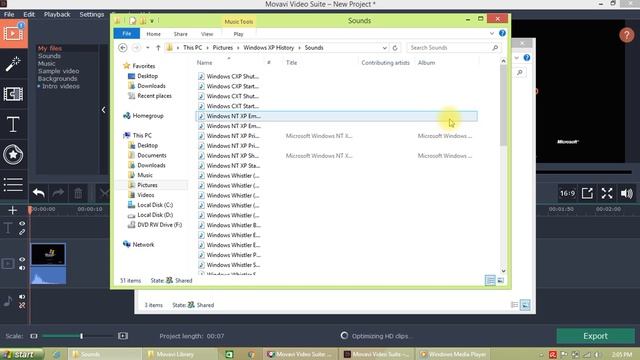Open Quick Access toolbar customize dropdown
Viewport: 640px width, 360px height.
(x=152, y=21)
